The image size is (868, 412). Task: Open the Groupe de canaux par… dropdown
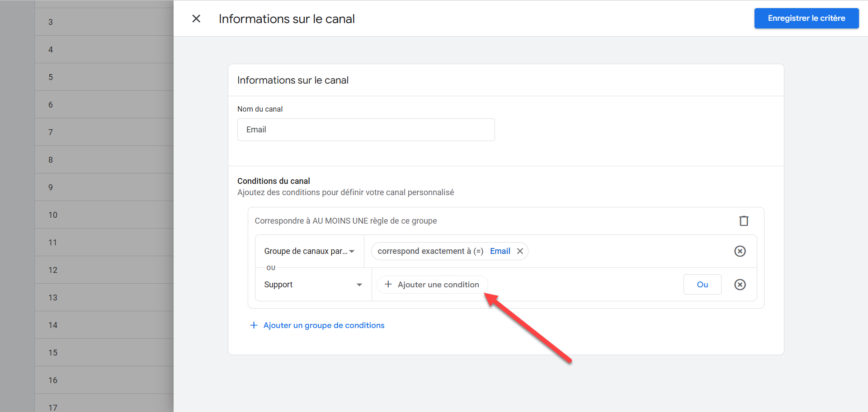point(309,251)
